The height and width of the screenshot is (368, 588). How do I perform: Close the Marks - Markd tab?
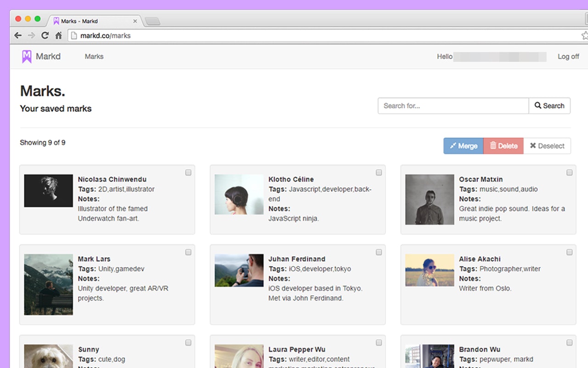coord(135,21)
